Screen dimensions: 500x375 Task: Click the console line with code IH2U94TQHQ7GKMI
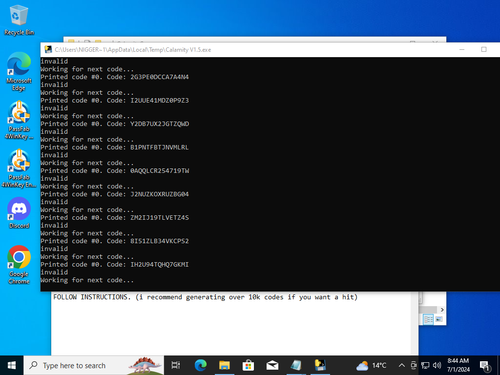[115, 264]
